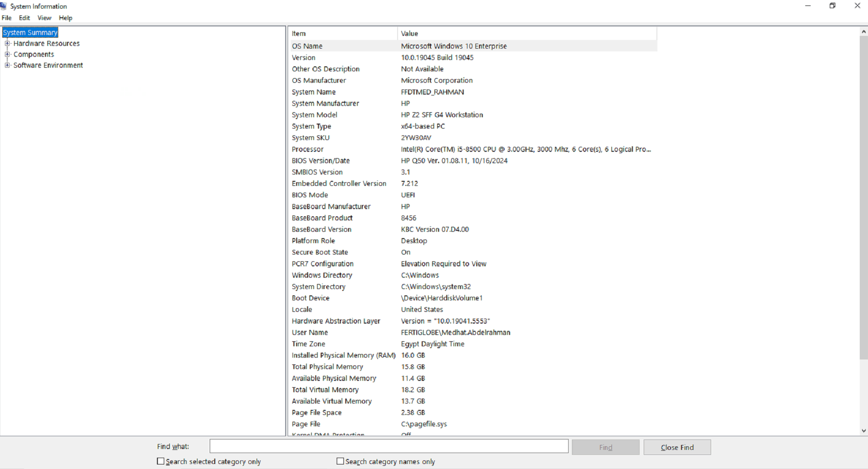Click the Egypt Daylight Time value
868x469 pixels.
[433, 344]
